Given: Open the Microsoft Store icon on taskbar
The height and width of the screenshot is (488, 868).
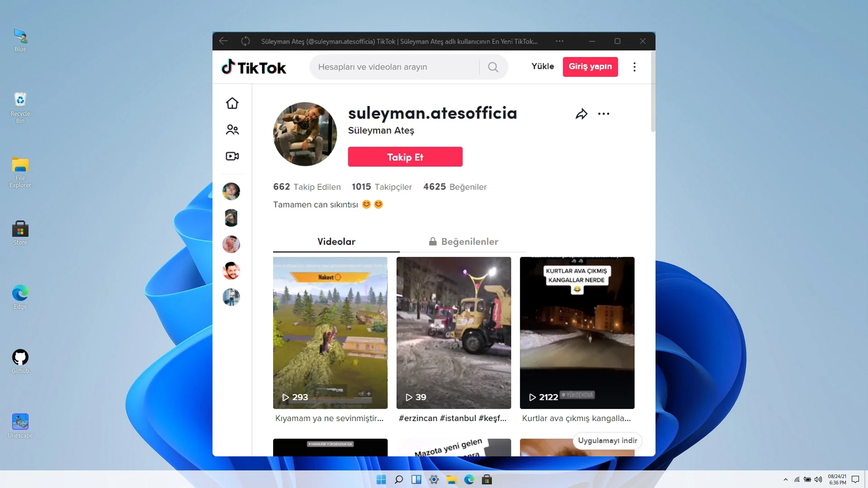Looking at the screenshot, I should [487, 479].
